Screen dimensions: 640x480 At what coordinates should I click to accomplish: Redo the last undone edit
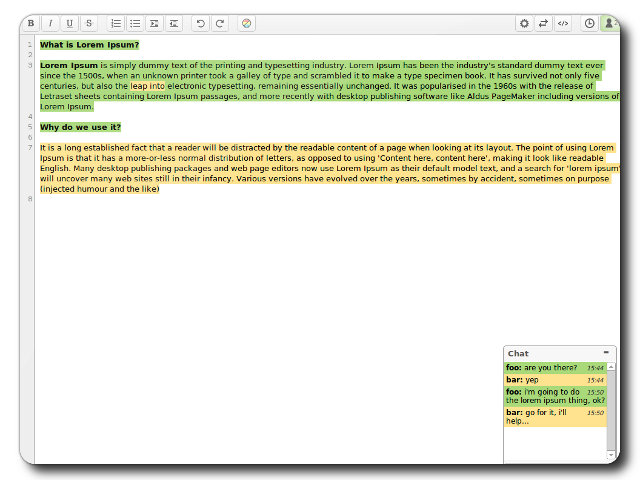220,23
